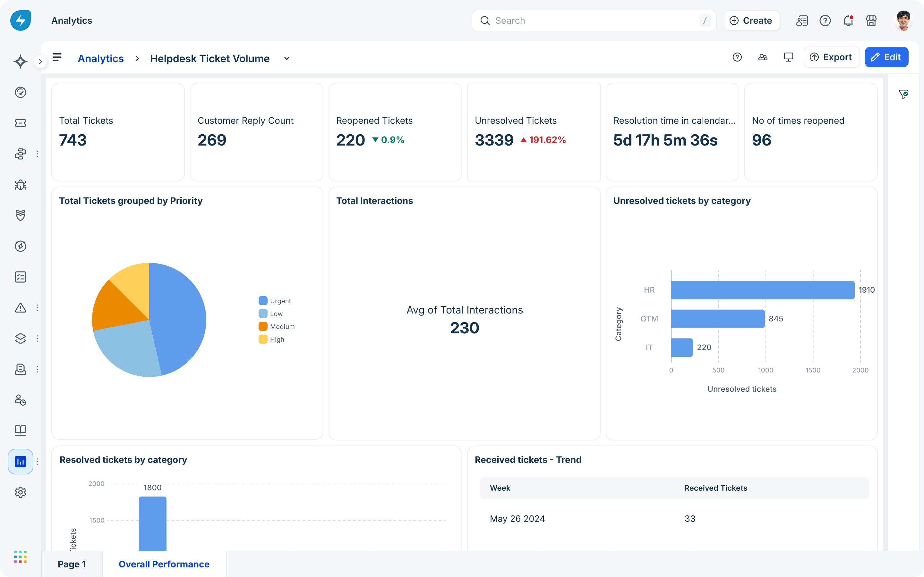The width and height of the screenshot is (924, 577).
Task: Open the report filter funnel icon
Action: tap(903, 94)
